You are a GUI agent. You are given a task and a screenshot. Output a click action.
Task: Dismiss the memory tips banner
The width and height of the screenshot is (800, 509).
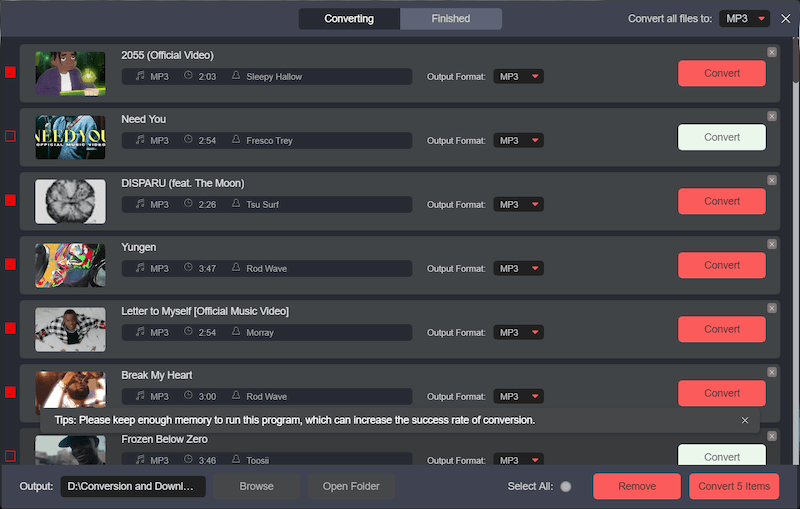(745, 421)
